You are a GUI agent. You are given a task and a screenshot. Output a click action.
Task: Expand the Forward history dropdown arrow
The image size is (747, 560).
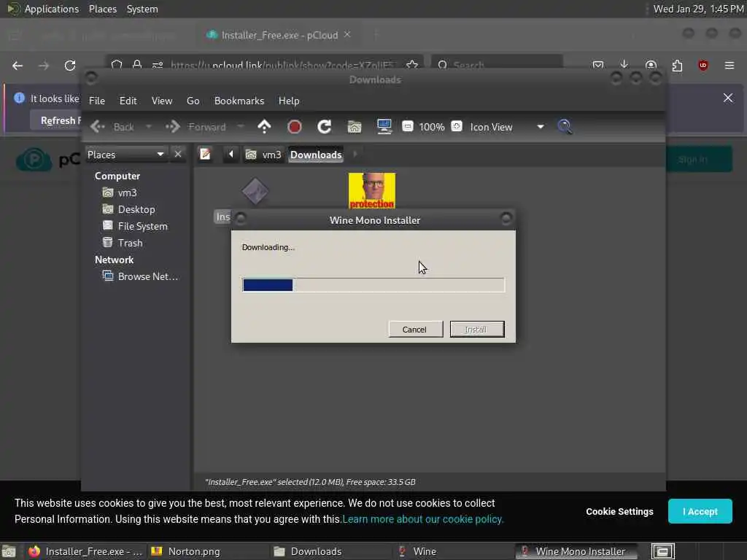click(x=241, y=127)
